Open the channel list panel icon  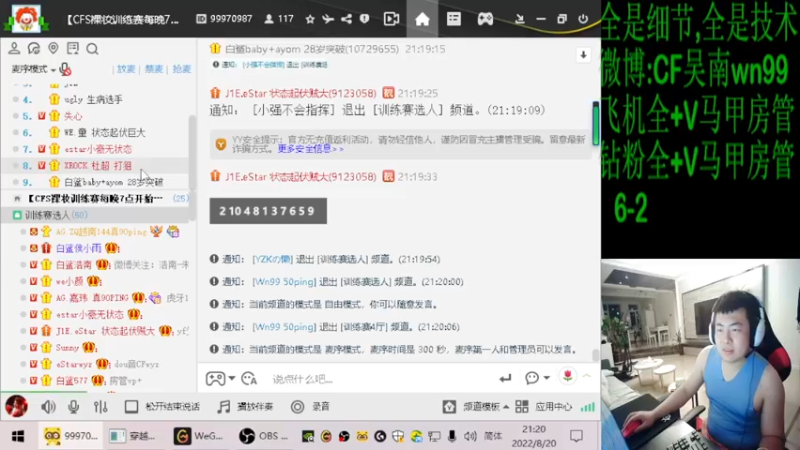click(454, 19)
